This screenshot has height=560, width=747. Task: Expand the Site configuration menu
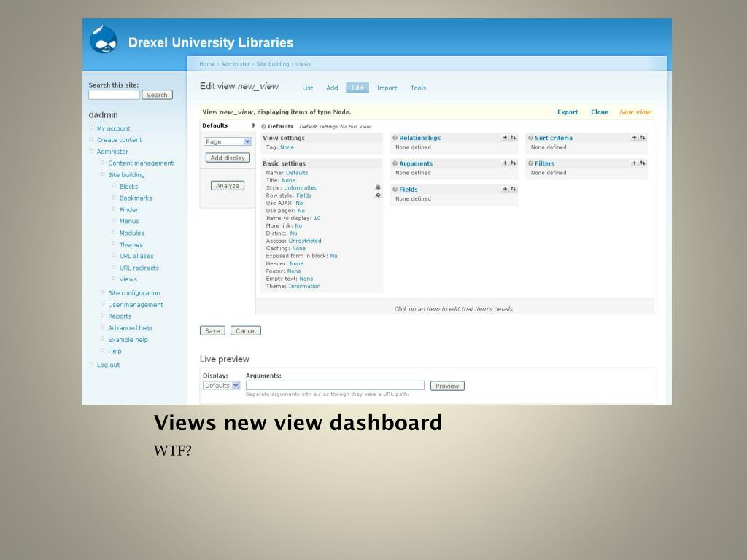coord(102,293)
